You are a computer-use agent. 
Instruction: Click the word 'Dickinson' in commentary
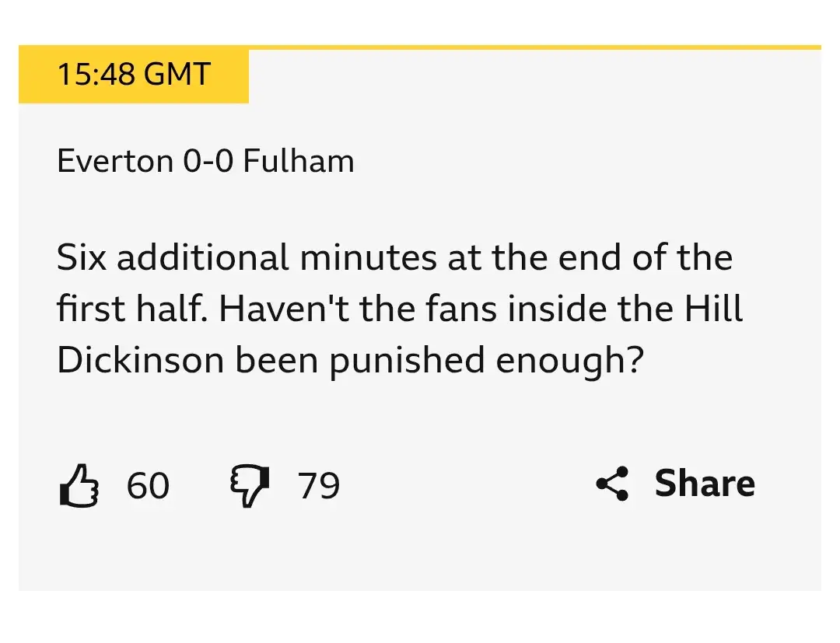coord(140,361)
